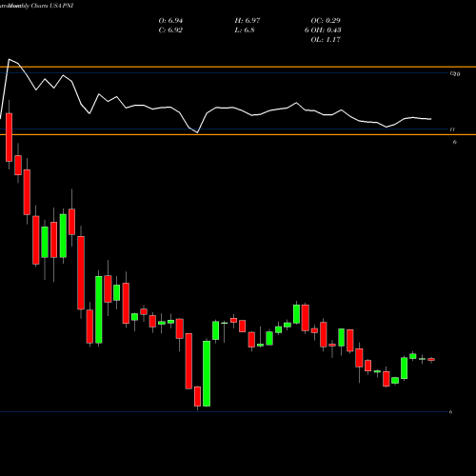Click the '11' axis label
Screen dimensions: 476x476
(452, 129)
